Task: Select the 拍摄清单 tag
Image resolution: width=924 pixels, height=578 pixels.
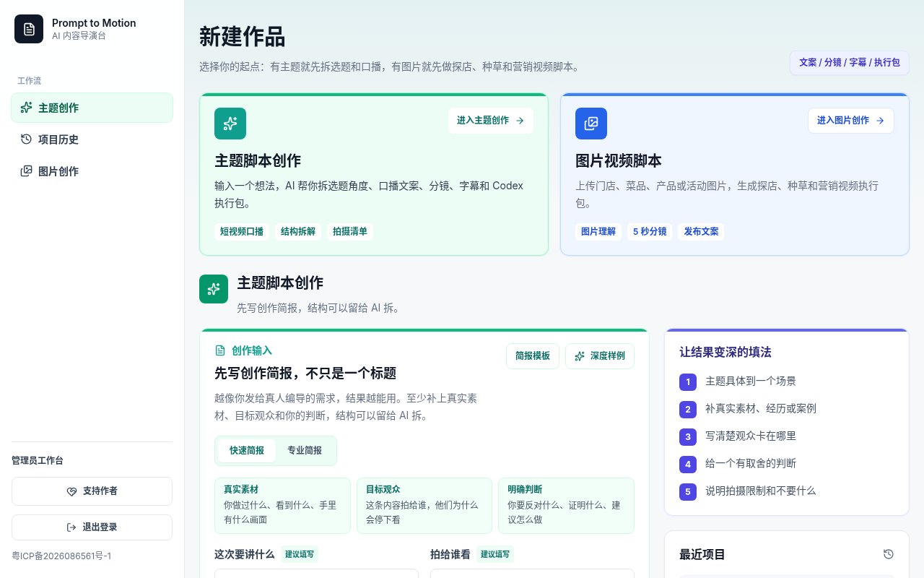Action: tap(350, 231)
